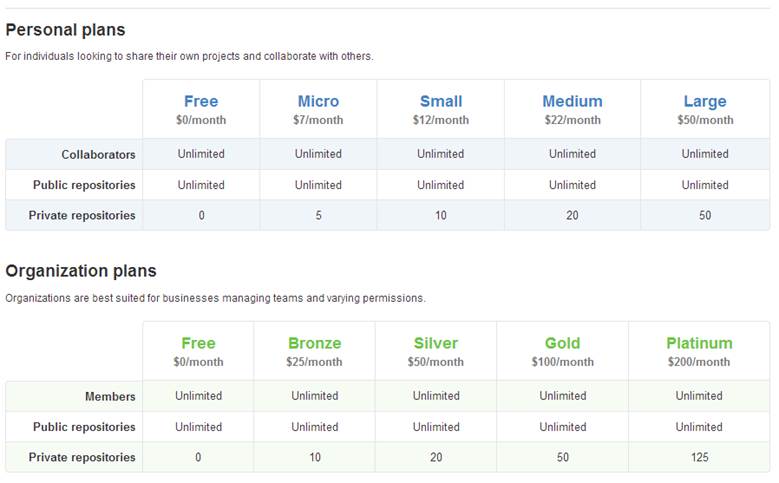The width and height of the screenshot is (779, 483).
Task: Click the Organization plans section title
Action: point(81,271)
